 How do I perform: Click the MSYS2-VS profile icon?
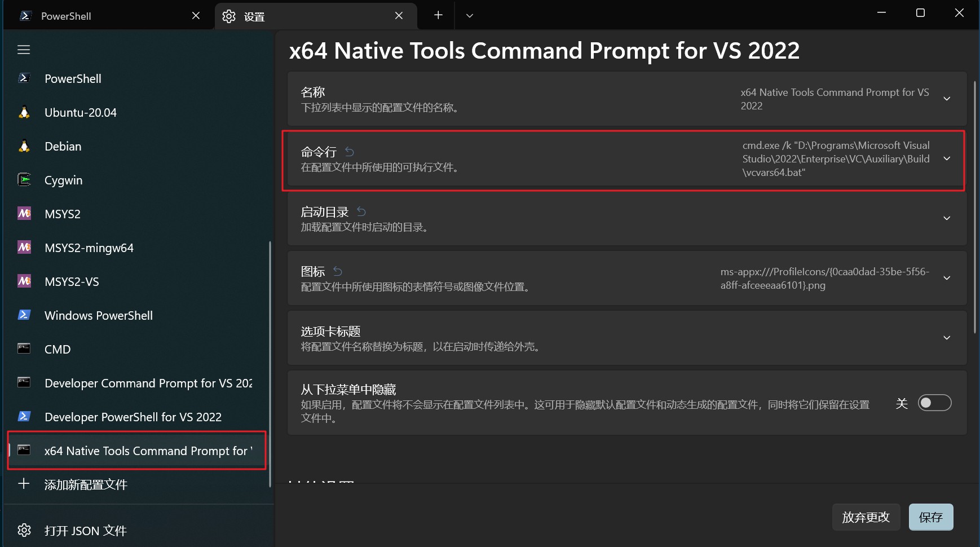24,281
